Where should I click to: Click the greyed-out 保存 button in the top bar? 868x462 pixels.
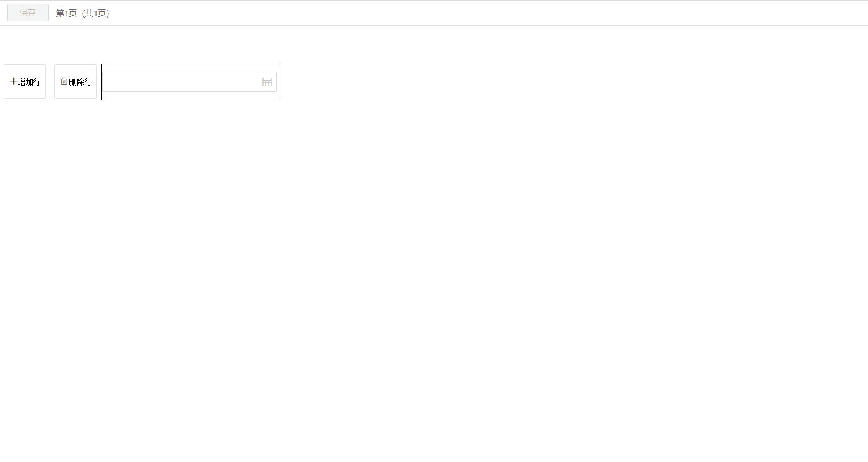[x=28, y=13]
